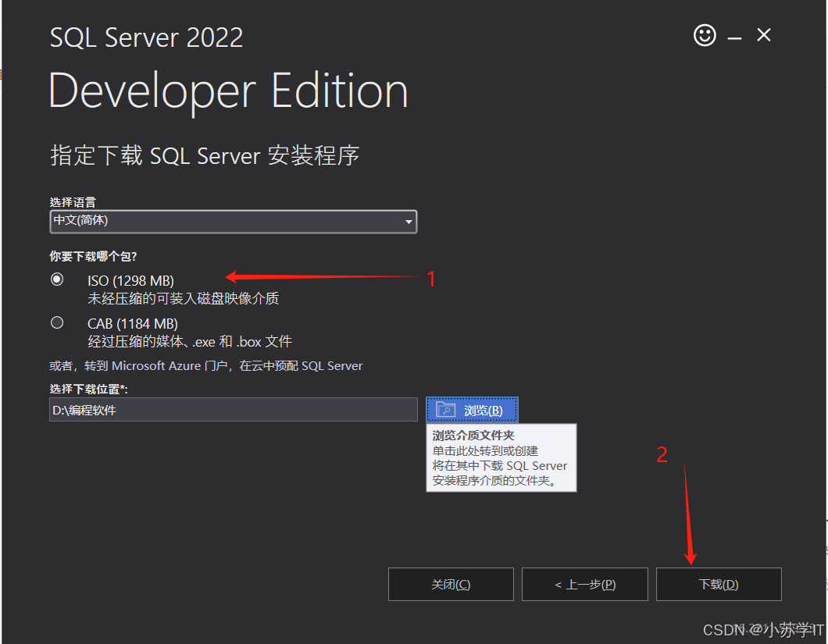This screenshot has width=828, height=644.
Task: Click the 浏览(B) browse button
Action: click(472, 410)
